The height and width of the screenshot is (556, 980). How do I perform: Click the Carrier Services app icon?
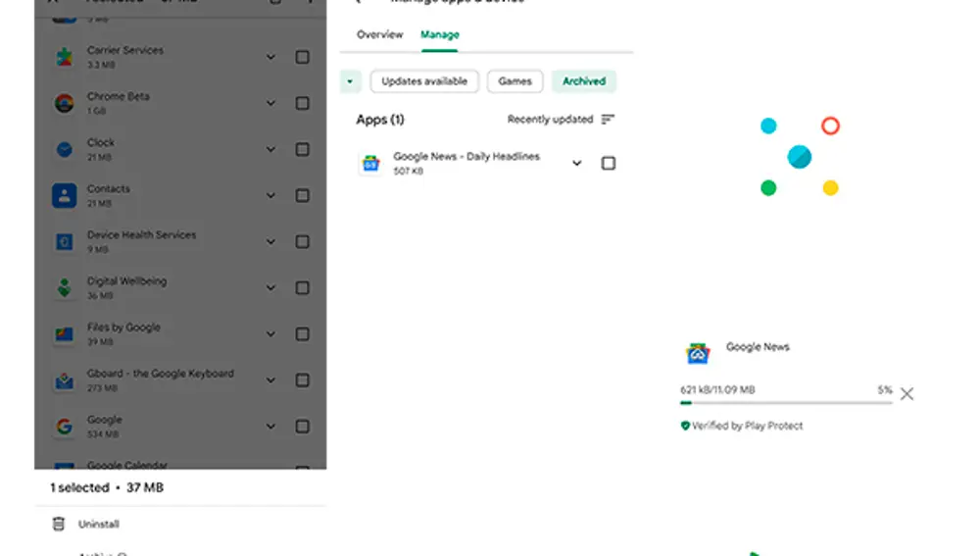click(x=64, y=57)
